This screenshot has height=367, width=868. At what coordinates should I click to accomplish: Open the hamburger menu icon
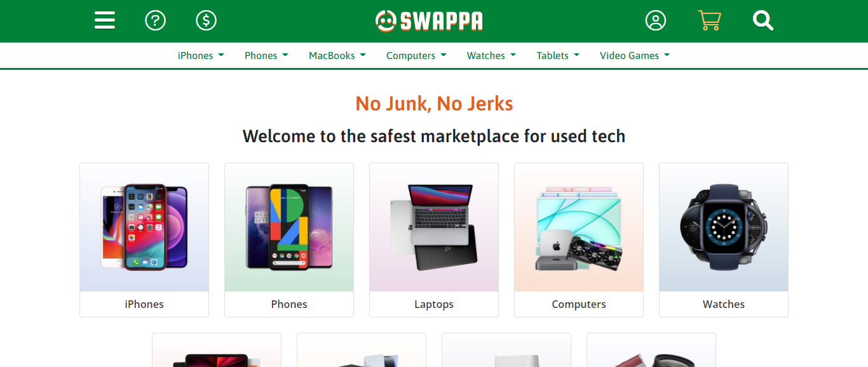pyautogui.click(x=105, y=21)
